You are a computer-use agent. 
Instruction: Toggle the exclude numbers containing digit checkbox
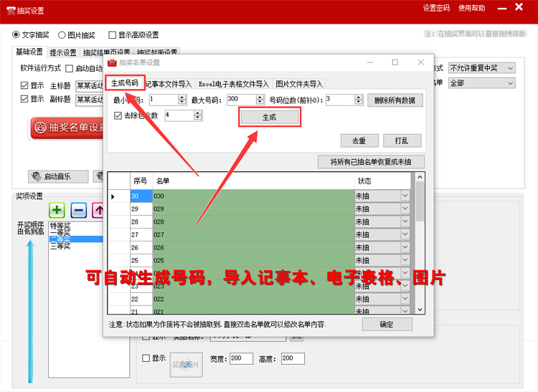pyautogui.click(x=118, y=115)
